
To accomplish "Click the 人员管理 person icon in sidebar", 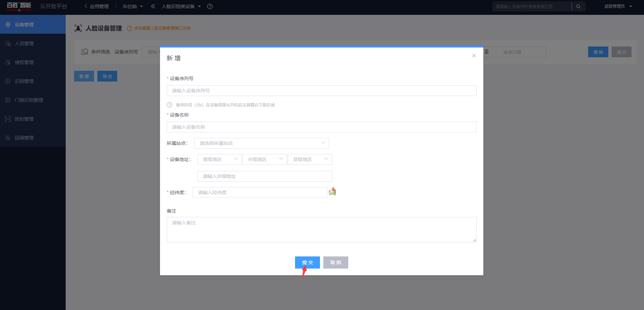I will point(8,43).
